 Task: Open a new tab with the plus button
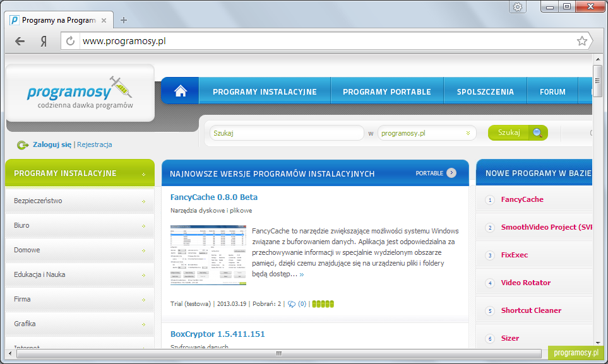point(124,20)
